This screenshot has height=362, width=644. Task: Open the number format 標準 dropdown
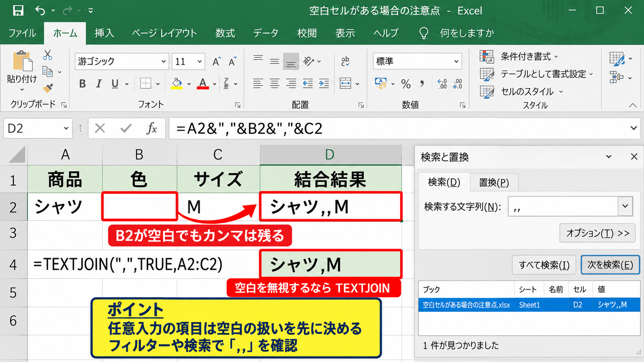[x=456, y=62]
